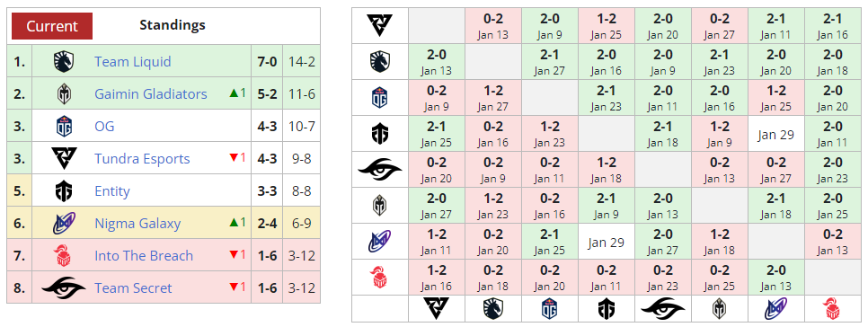This screenshot has width=868, height=327.
Task: Click OG logo in crosstable left column
Action: tap(380, 97)
